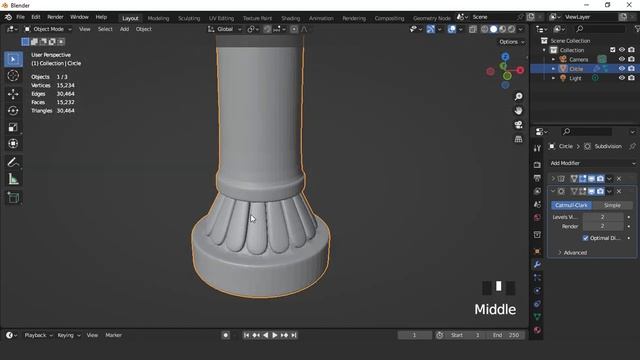Exclude Collection from view layer checkbox

coord(612,50)
